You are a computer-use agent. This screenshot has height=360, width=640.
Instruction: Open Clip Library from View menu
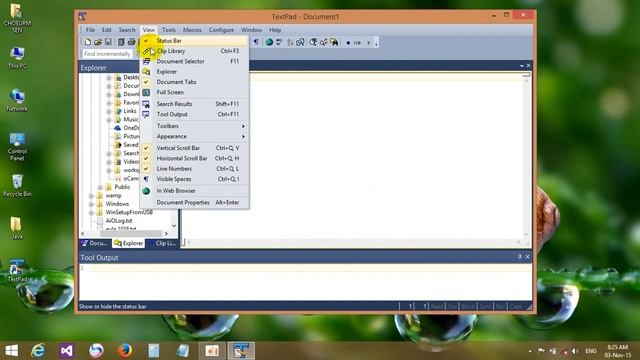point(194,51)
